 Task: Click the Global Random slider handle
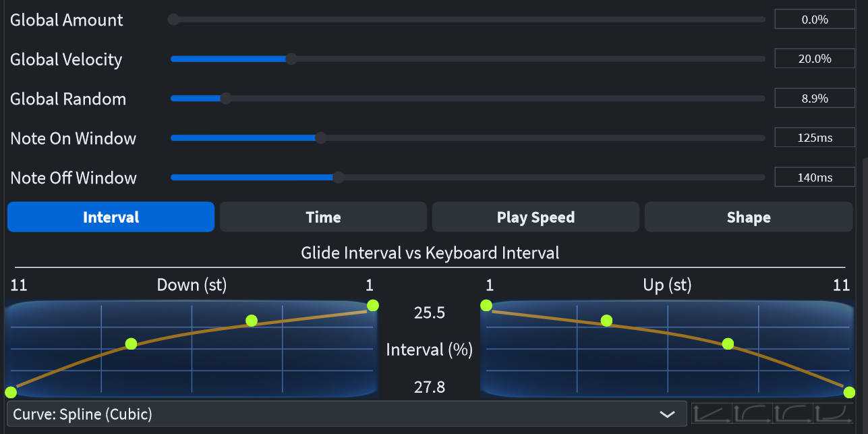[x=226, y=99]
